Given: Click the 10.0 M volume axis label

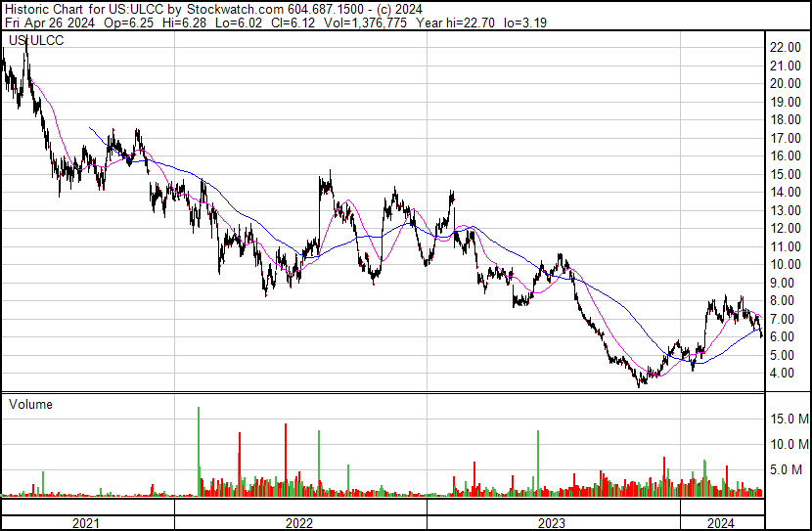Looking at the screenshot, I should click(789, 444).
